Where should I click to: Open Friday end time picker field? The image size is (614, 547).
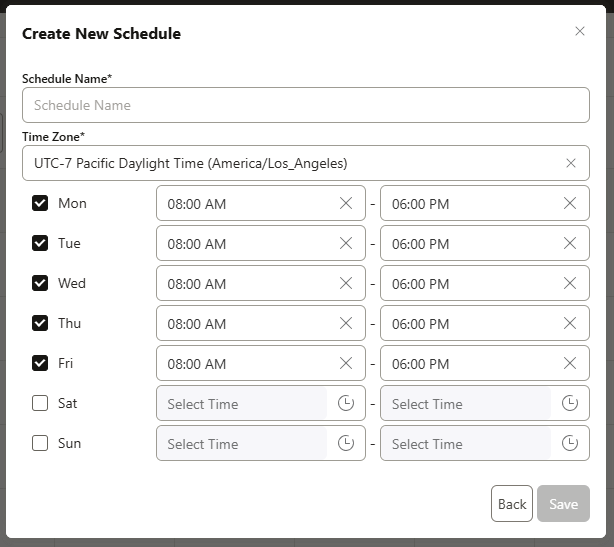(485, 363)
